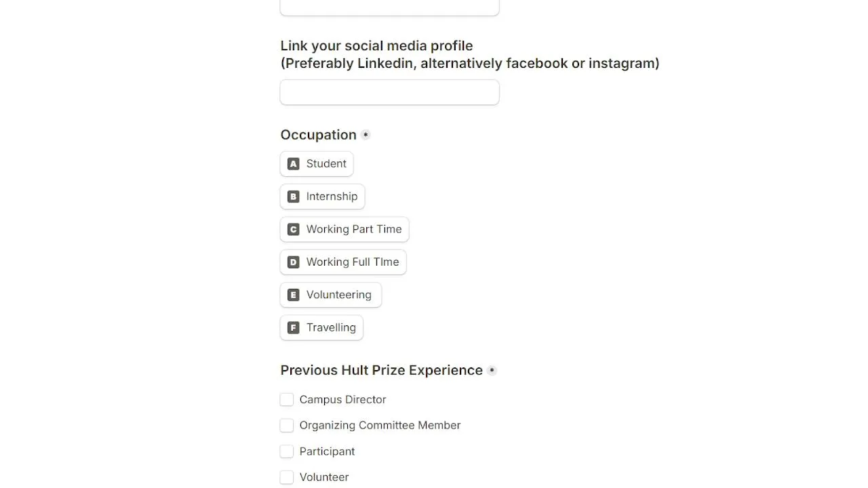Click the letter B badge beside Internship
Image resolution: width=868 pixels, height=488 pixels.
[x=293, y=197]
